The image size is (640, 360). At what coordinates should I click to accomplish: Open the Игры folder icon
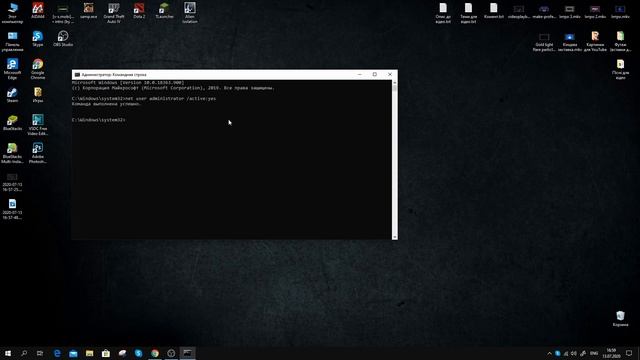coord(38,95)
